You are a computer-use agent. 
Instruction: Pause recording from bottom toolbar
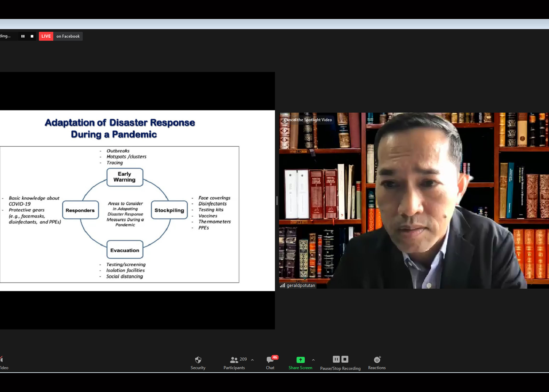tap(336, 359)
